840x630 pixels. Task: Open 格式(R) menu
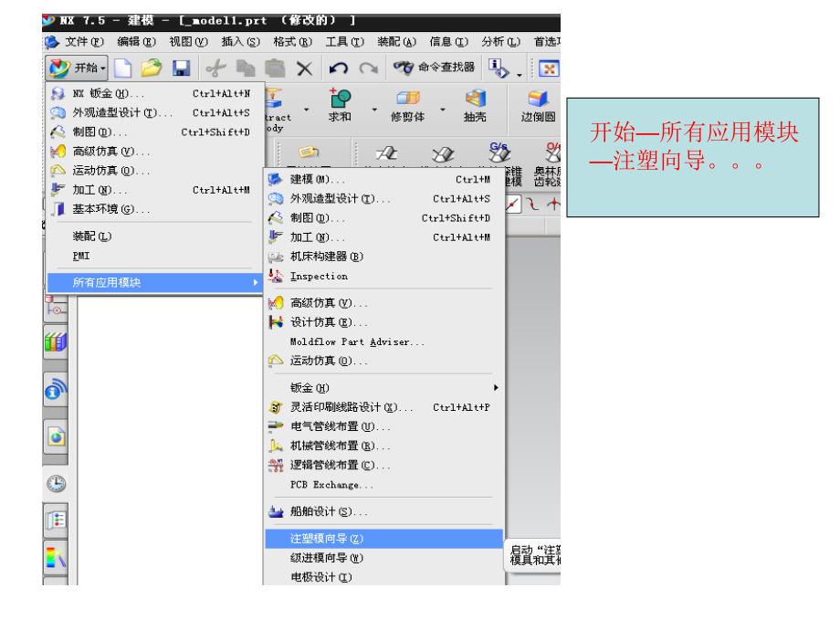[292, 41]
